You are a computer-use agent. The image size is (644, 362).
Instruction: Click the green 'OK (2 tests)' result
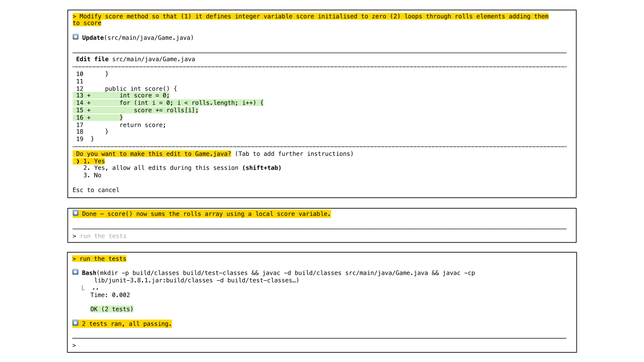(x=112, y=309)
